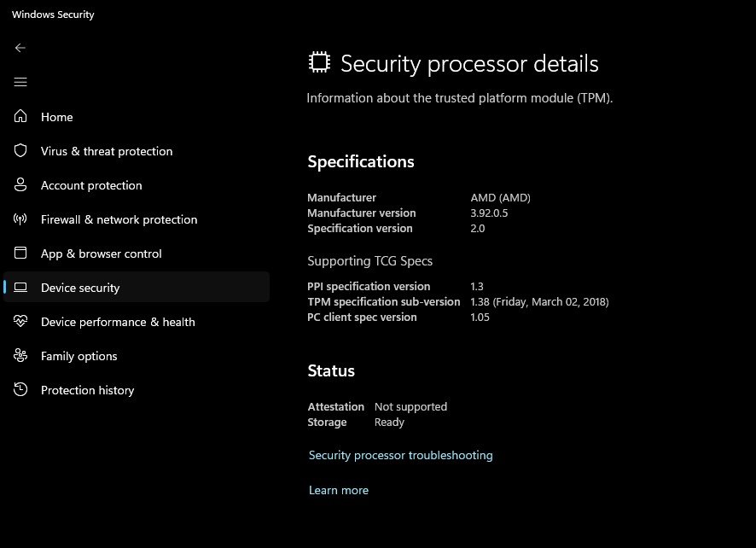Click the Not supported attestation value
The image size is (756, 548).
[x=410, y=407]
